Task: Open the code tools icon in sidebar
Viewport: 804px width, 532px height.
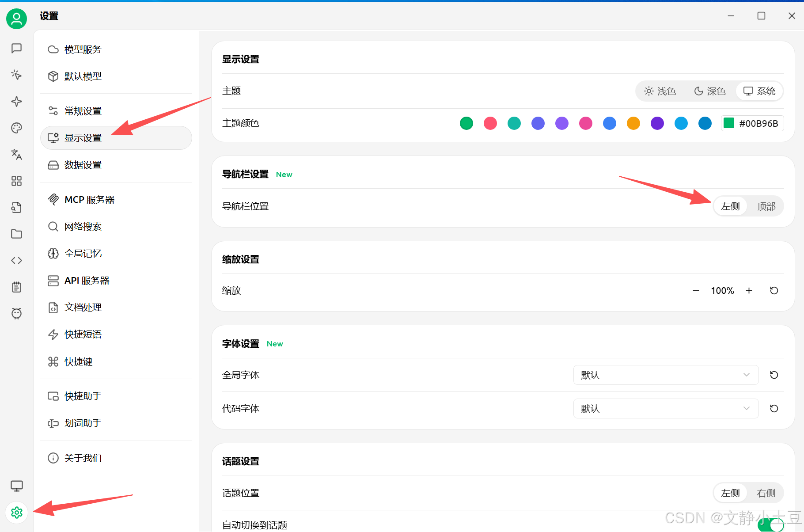Action: [16, 261]
